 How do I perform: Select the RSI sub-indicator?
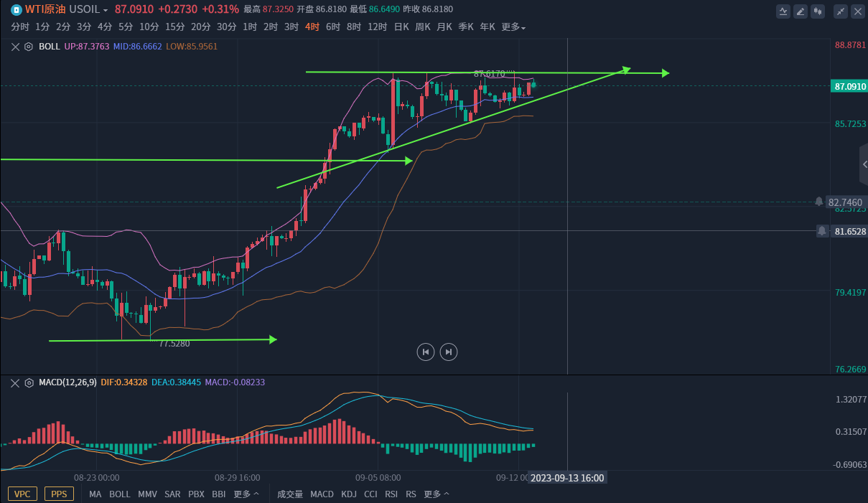click(391, 494)
